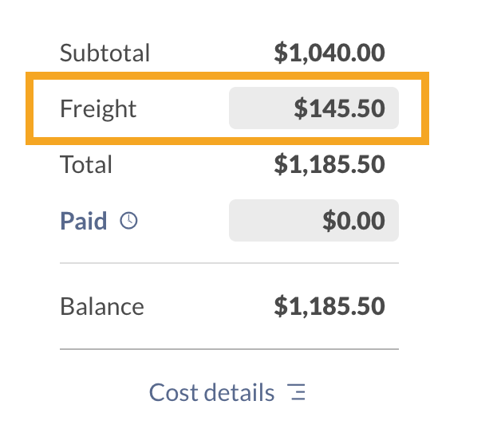
Task: Click the Subtotal label
Action: point(105,53)
